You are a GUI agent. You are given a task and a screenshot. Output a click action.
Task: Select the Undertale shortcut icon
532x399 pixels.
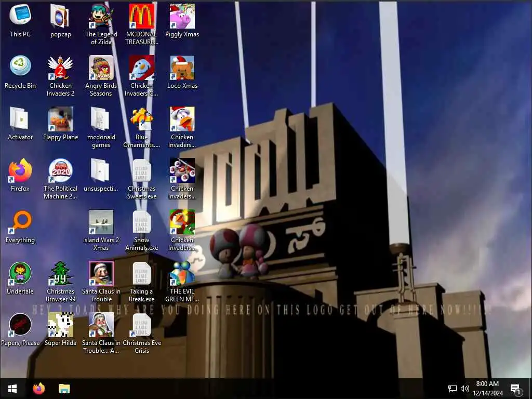pos(20,273)
